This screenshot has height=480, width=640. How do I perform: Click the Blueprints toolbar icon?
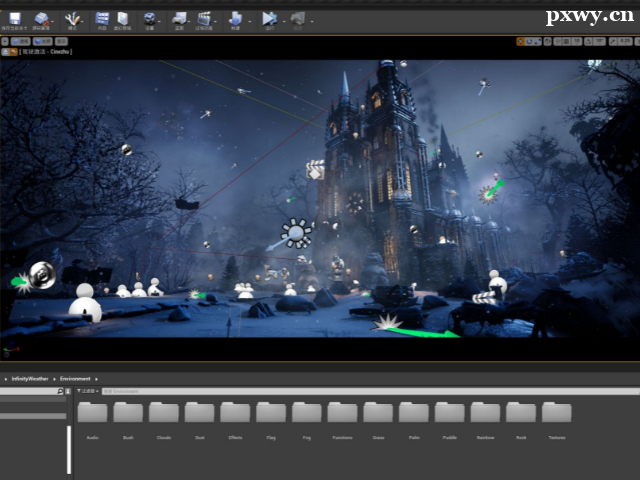pos(179,18)
